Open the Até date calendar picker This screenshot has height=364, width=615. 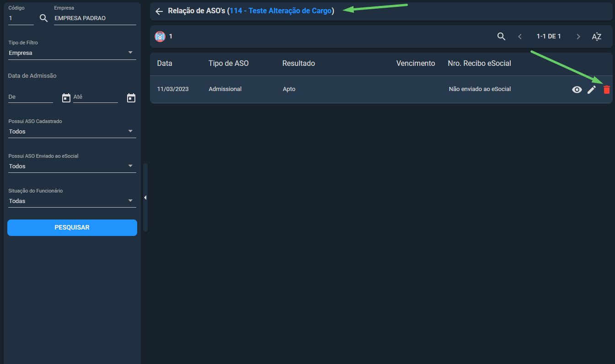coord(131,97)
